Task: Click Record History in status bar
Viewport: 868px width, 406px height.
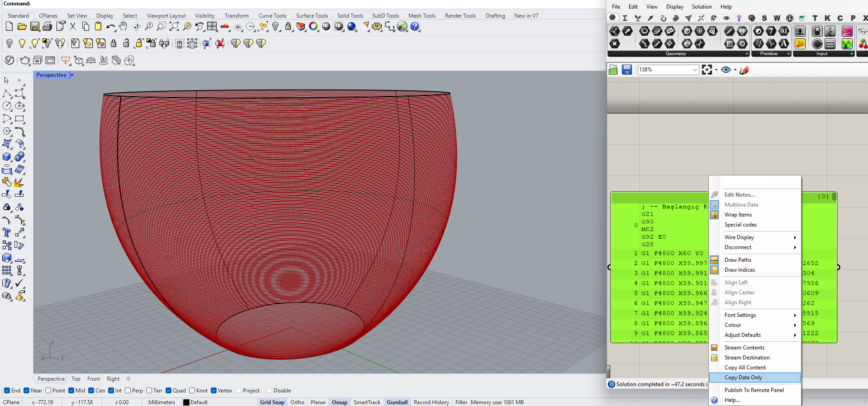Action: click(432, 402)
